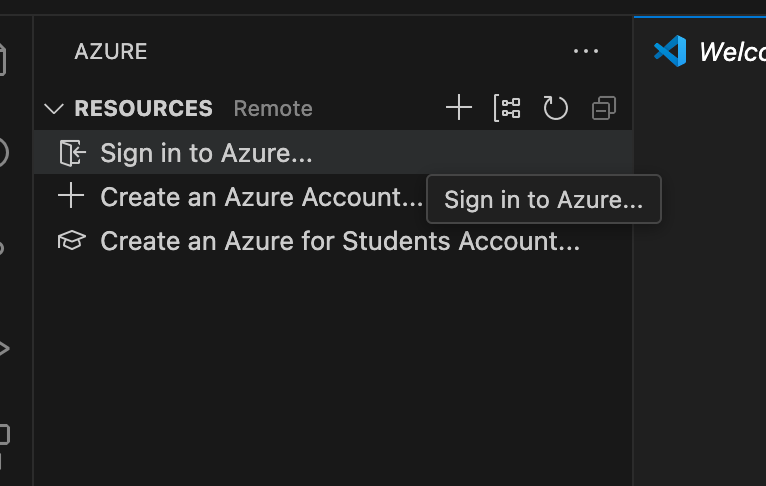Viewport: 766px width, 486px height.
Task: Open the Explorer files icon in activity bar
Action: [3, 60]
